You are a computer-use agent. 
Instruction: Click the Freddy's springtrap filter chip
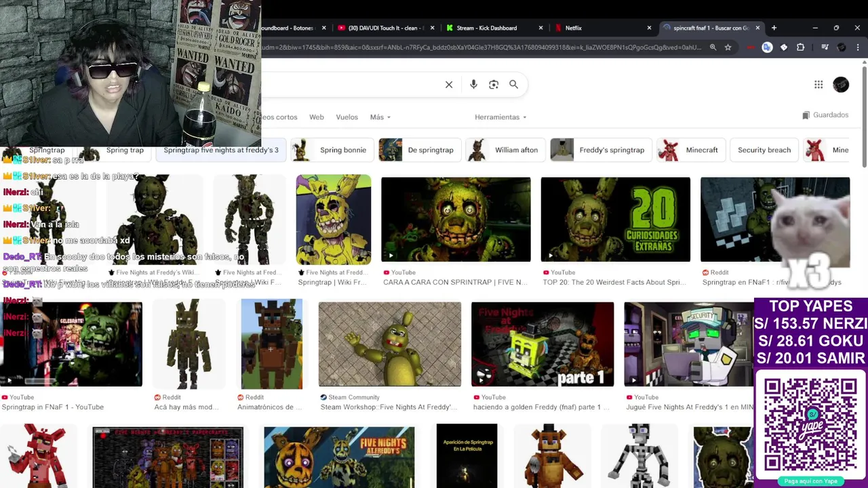(x=601, y=150)
